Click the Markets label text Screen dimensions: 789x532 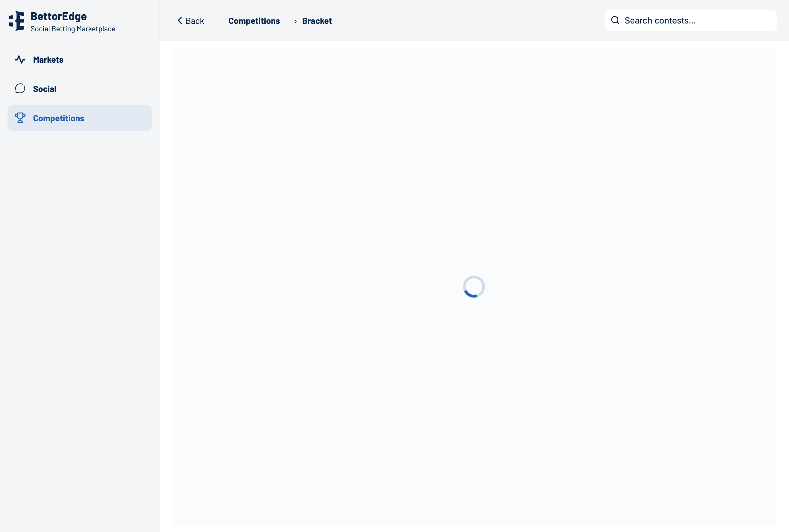[x=48, y=60]
